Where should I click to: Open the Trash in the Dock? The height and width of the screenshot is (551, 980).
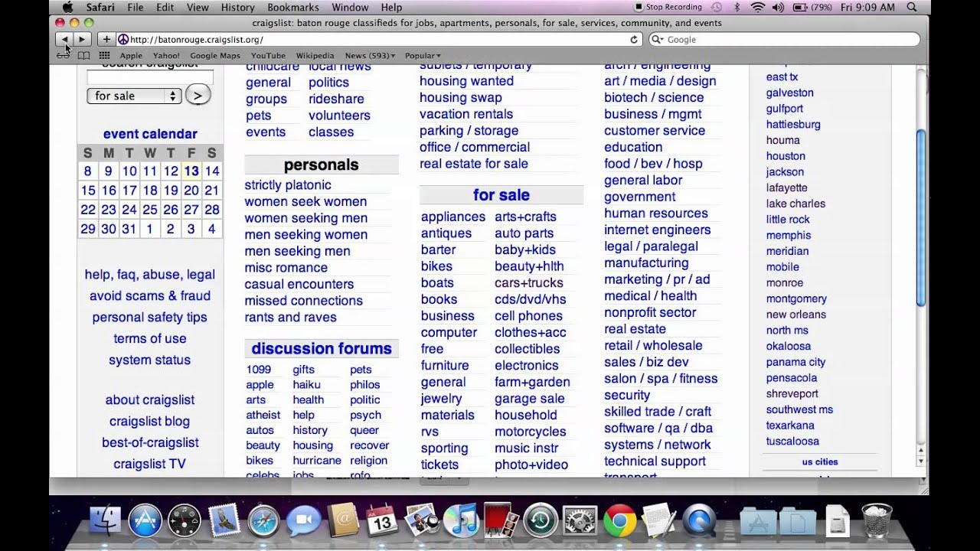click(877, 521)
